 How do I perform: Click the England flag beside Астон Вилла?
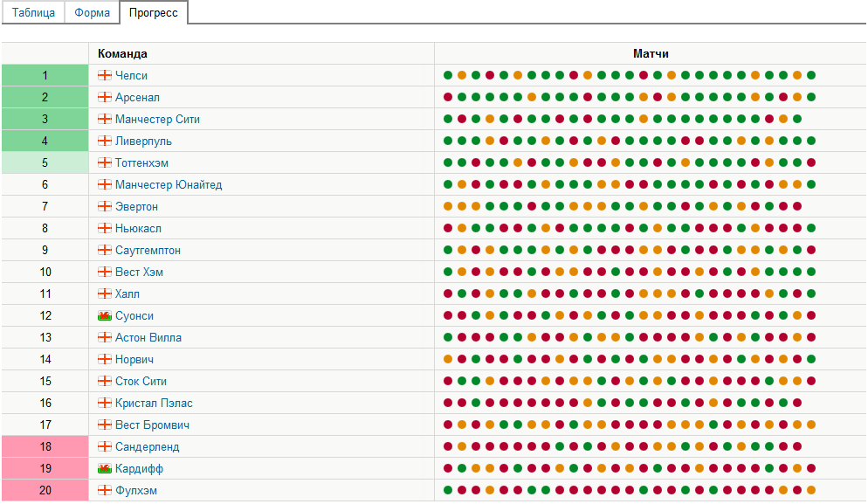[105, 337]
